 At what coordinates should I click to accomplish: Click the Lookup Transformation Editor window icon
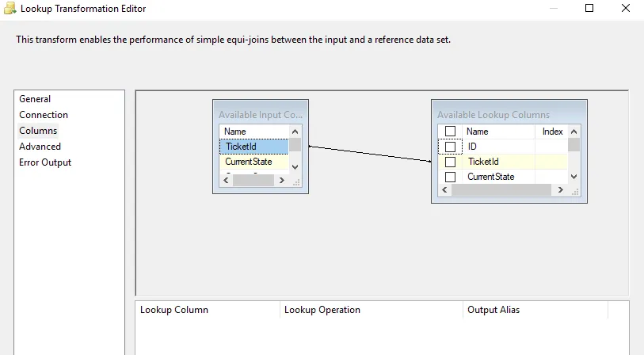(10, 8)
